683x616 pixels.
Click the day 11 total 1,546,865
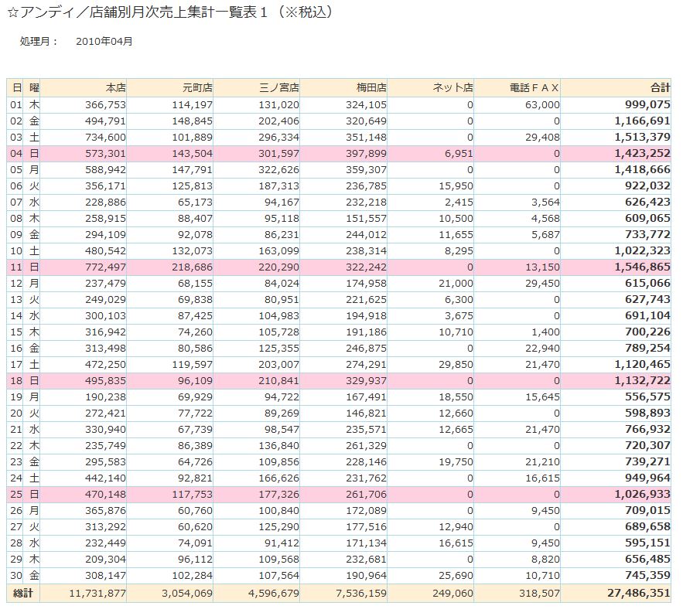click(642, 267)
